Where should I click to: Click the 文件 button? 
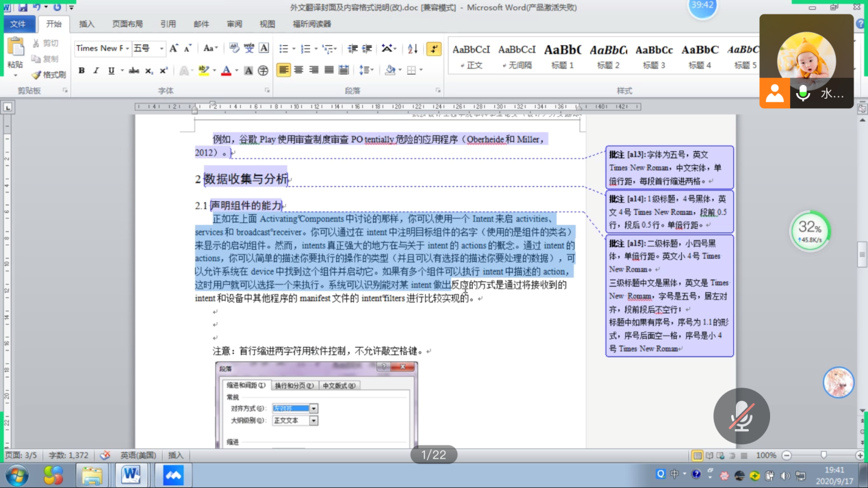(x=18, y=24)
